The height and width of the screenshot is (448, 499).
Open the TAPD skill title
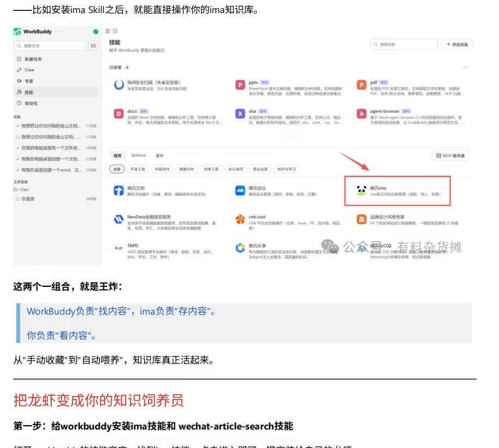coord(133,246)
